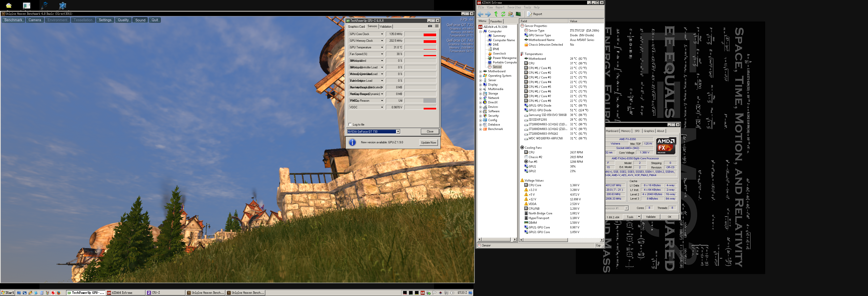Click GPU-Z screenshot camera icon
Screen dimensions: 868x296
point(430,26)
